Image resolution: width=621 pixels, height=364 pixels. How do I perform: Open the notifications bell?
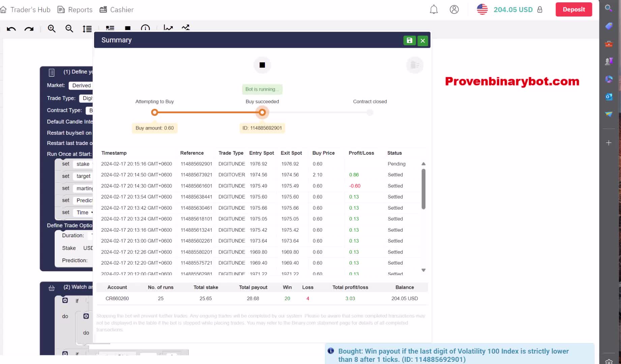(434, 9)
